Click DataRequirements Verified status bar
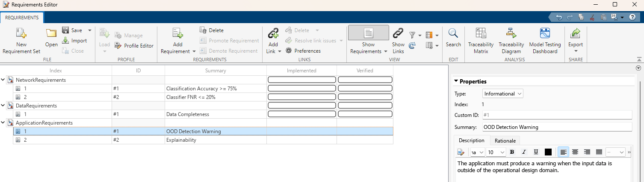This screenshot has width=644, height=182. click(x=365, y=105)
